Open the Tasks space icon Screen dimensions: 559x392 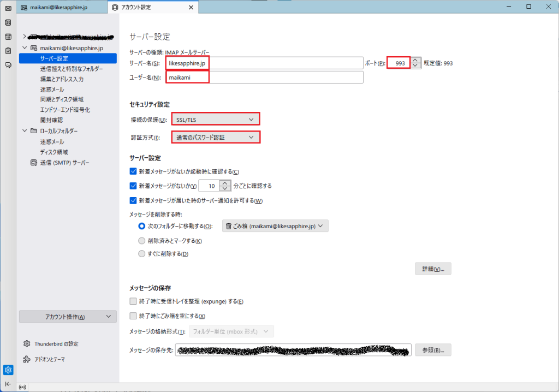click(8, 51)
